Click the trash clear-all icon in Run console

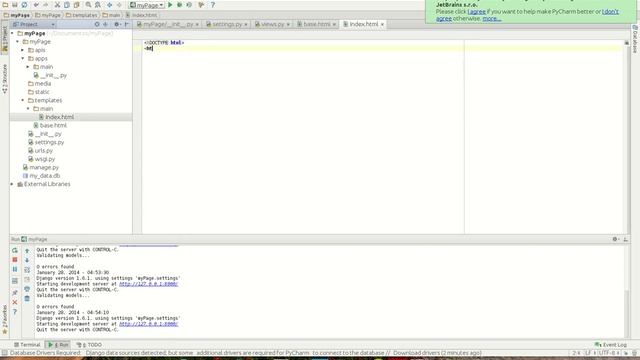27,299
